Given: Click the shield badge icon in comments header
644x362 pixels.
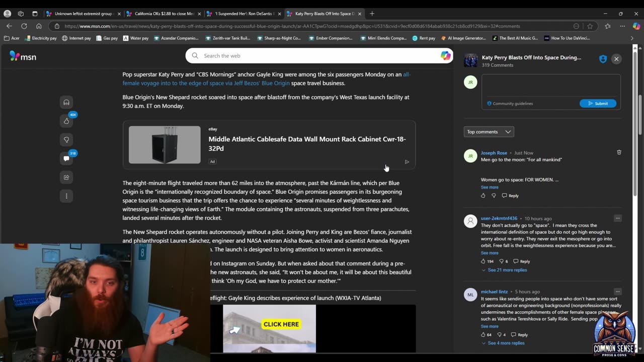Looking at the screenshot, I should click(x=603, y=59).
